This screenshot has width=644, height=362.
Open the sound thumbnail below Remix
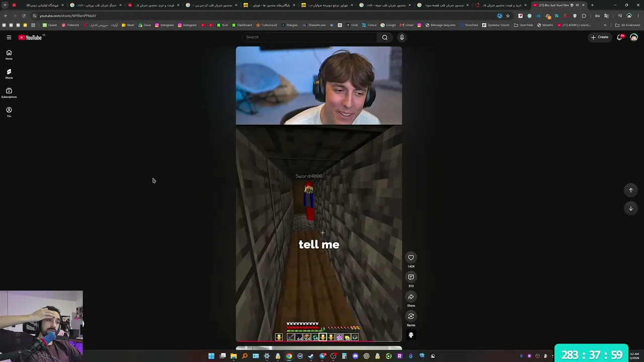(x=411, y=335)
